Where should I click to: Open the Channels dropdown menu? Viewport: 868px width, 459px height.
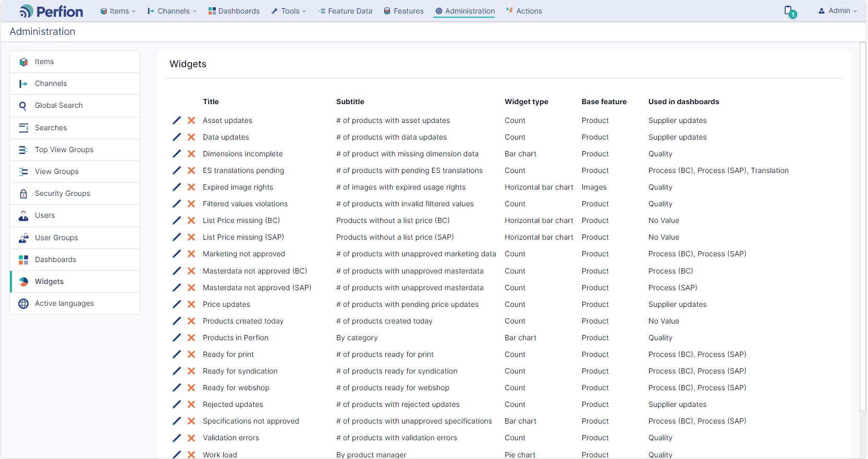click(172, 11)
